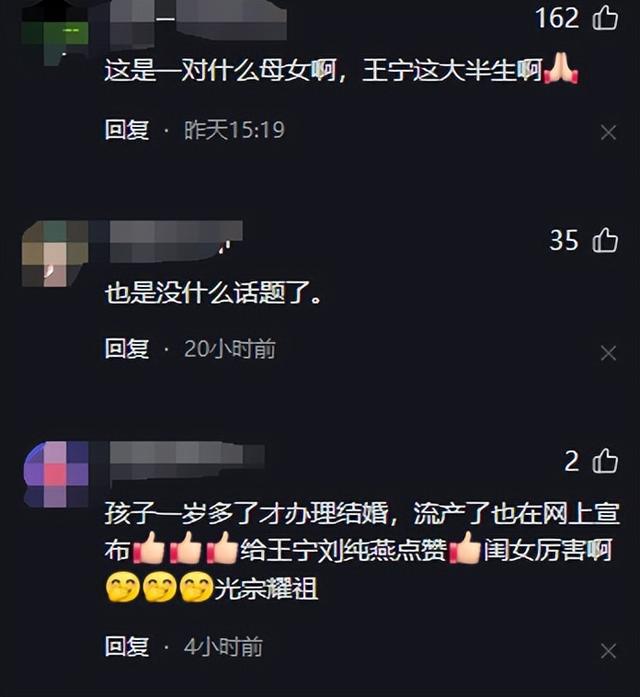Image resolution: width=640 pixels, height=697 pixels.
Task: Open the first commenter's blurred username
Action: coord(198,18)
